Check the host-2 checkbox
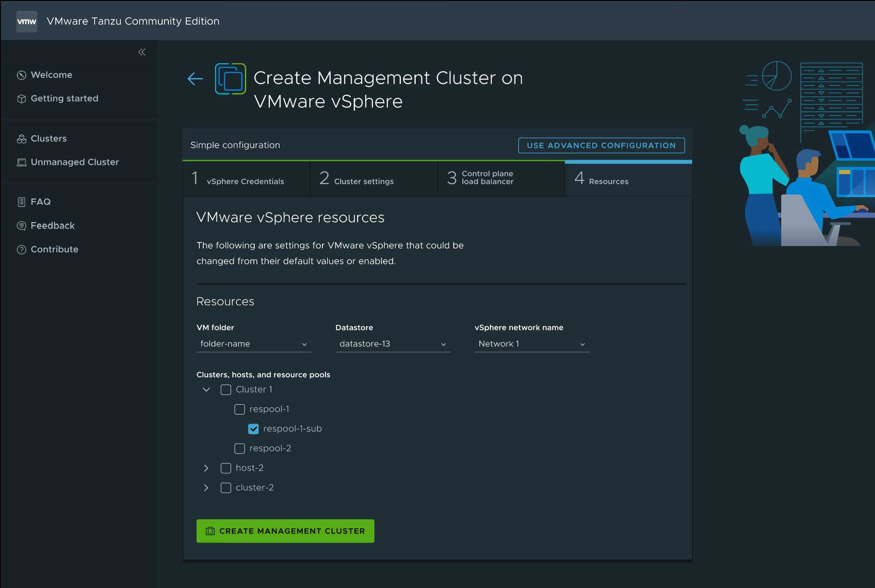Viewport: 875px width, 588px height. click(x=226, y=468)
